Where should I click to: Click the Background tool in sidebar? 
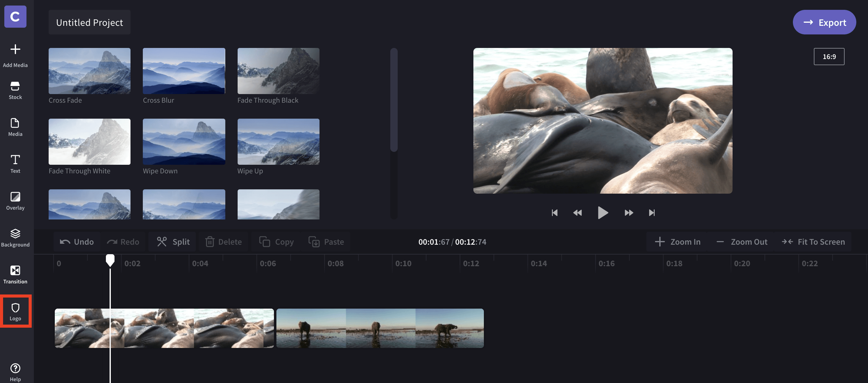click(x=15, y=237)
